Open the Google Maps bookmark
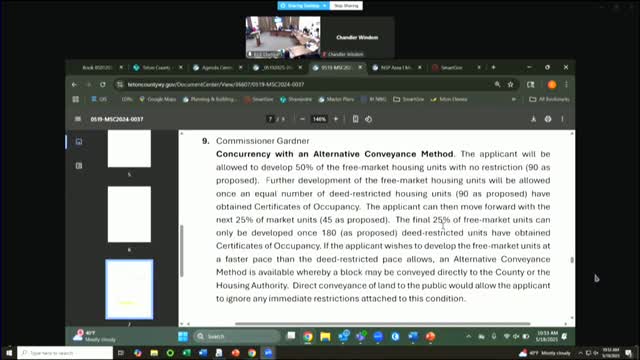 coord(158,99)
